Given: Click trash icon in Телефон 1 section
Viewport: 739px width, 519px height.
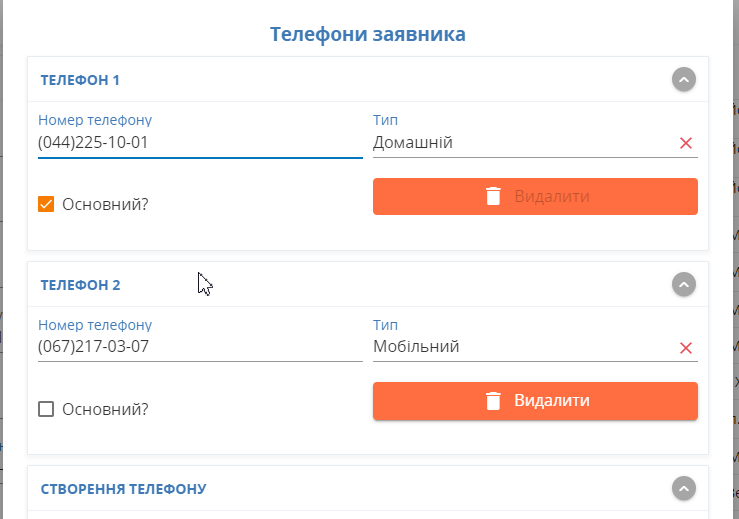Looking at the screenshot, I should 493,196.
